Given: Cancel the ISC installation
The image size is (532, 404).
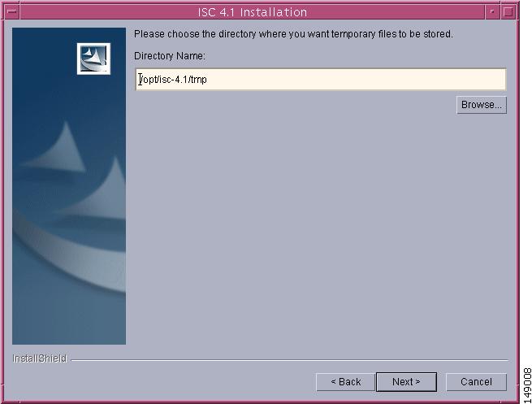Looking at the screenshot, I should point(476,382).
